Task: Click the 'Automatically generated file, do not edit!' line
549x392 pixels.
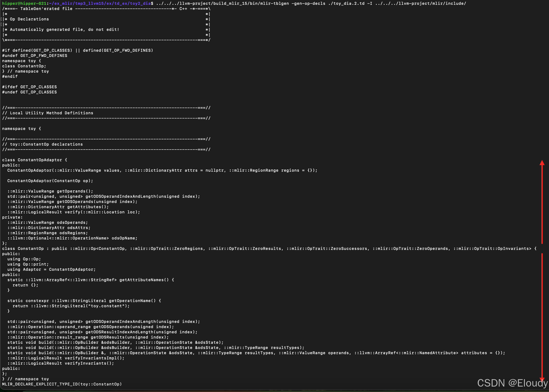Action: tap(65, 30)
